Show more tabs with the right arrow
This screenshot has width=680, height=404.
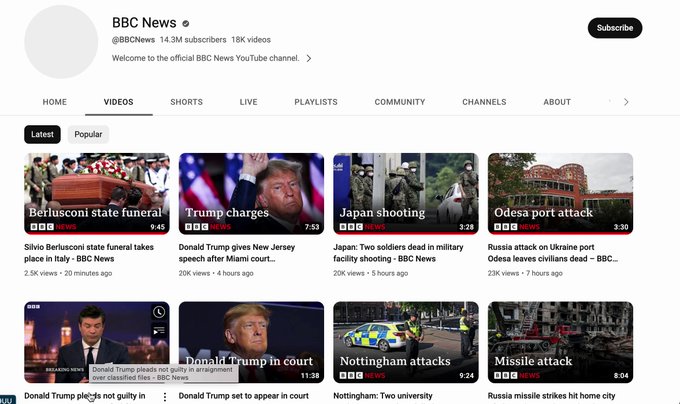(626, 102)
